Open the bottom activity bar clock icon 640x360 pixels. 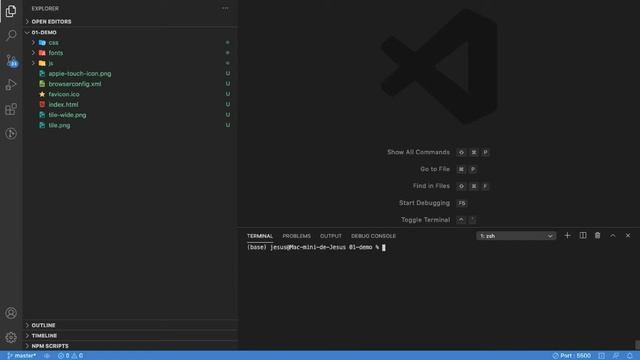click(11, 133)
